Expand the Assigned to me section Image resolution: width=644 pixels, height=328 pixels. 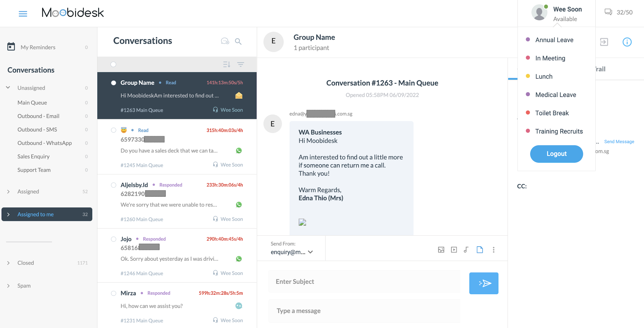tap(9, 214)
